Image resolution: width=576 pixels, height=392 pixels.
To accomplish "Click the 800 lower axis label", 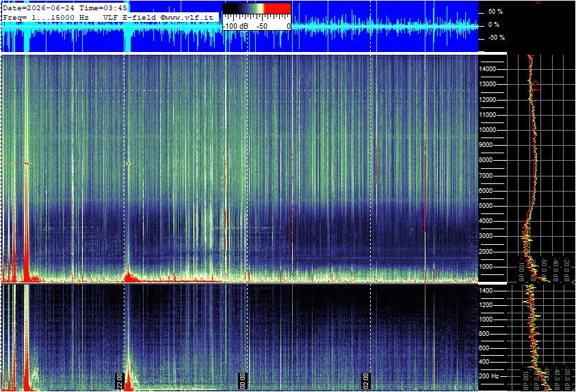I will coord(484,334).
